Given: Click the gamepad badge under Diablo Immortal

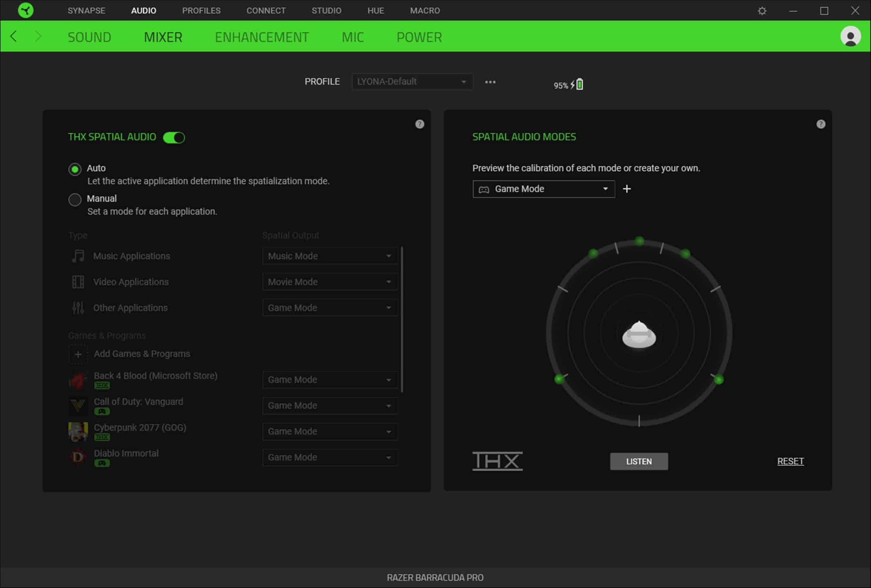Looking at the screenshot, I should 102,463.
